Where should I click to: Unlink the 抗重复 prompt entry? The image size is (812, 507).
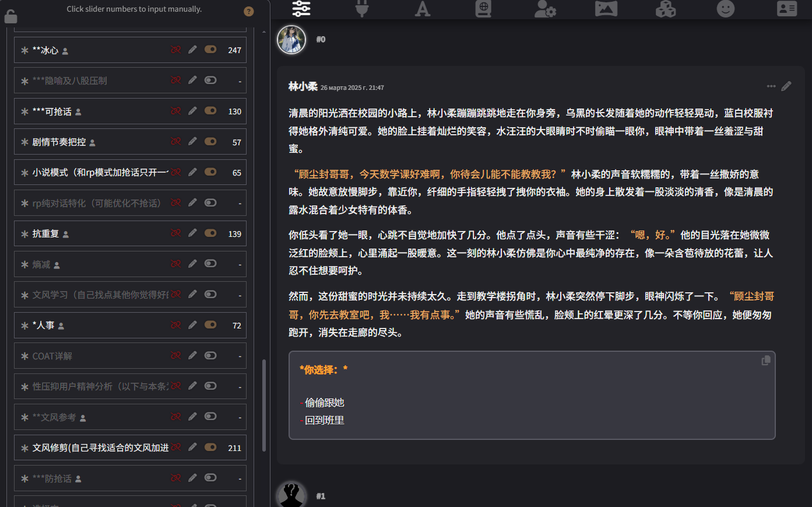click(x=175, y=233)
